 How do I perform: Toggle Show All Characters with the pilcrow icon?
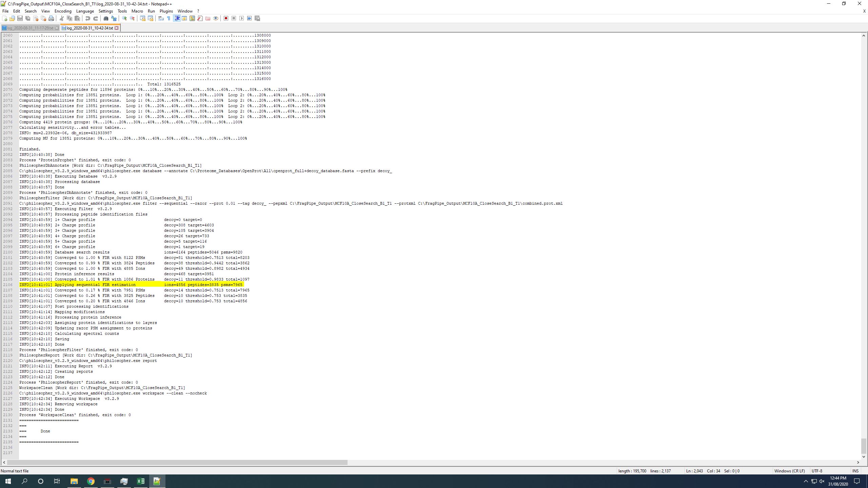(x=169, y=18)
